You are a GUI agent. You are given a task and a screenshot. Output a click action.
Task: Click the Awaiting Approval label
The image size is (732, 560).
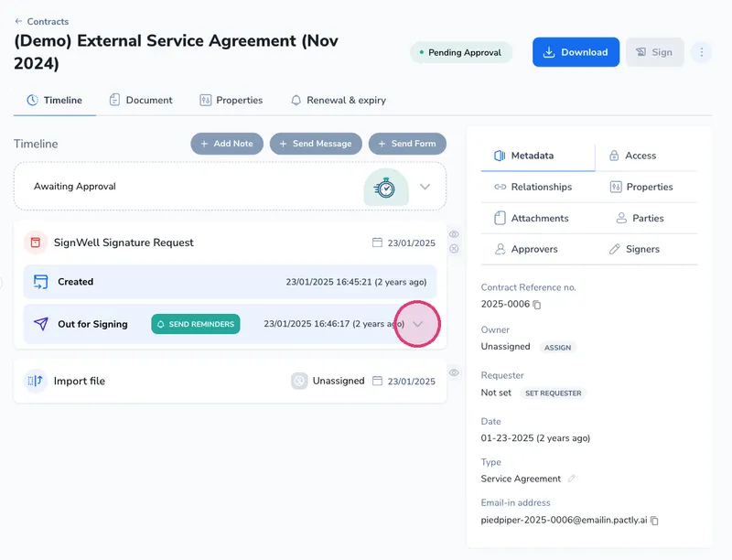pos(75,186)
